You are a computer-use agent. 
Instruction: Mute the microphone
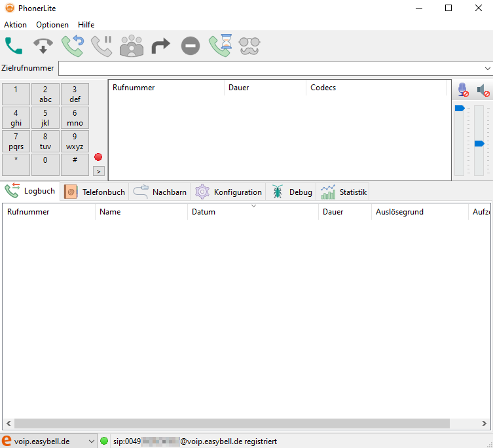(463, 90)
